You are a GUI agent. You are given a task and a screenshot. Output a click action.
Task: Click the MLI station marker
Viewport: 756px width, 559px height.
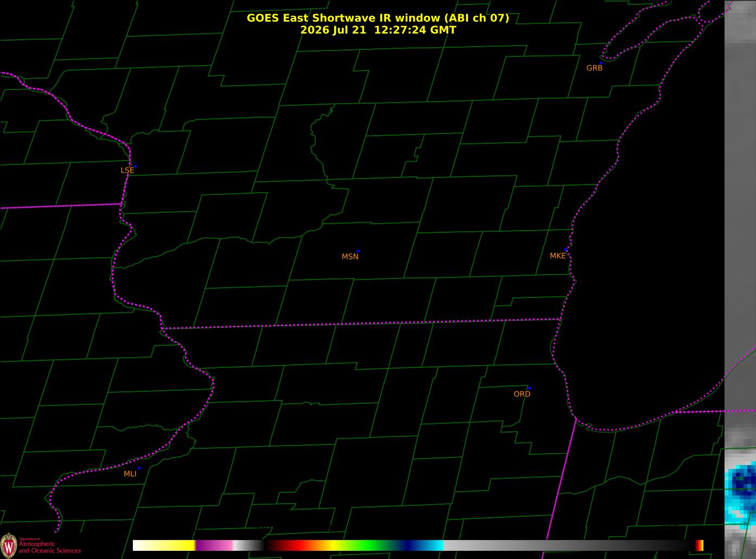point(139,468)
